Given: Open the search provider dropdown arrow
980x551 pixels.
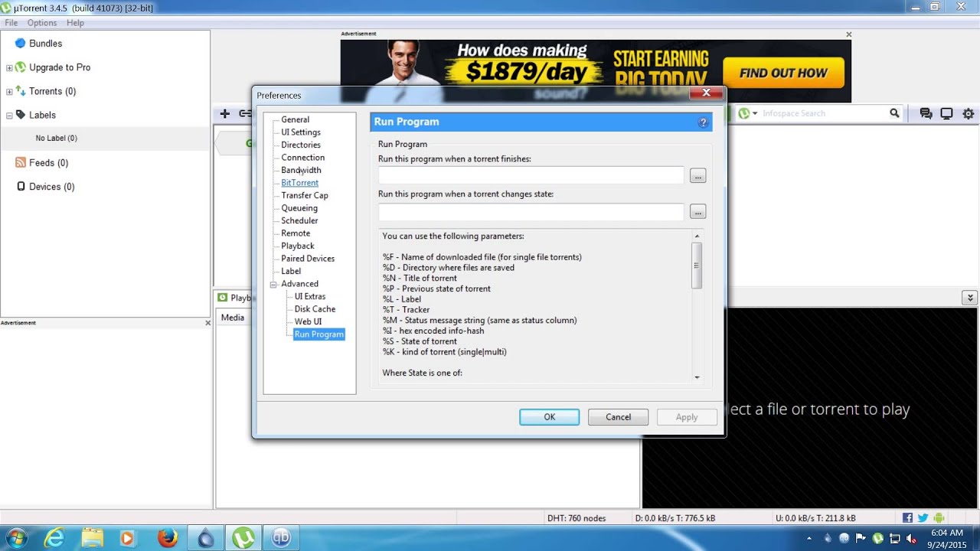Looking at the screenshot, I should click(754, 113).
